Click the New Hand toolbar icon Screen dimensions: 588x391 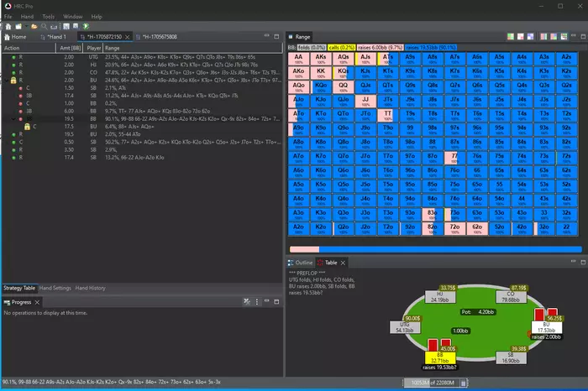coord(18,27)
